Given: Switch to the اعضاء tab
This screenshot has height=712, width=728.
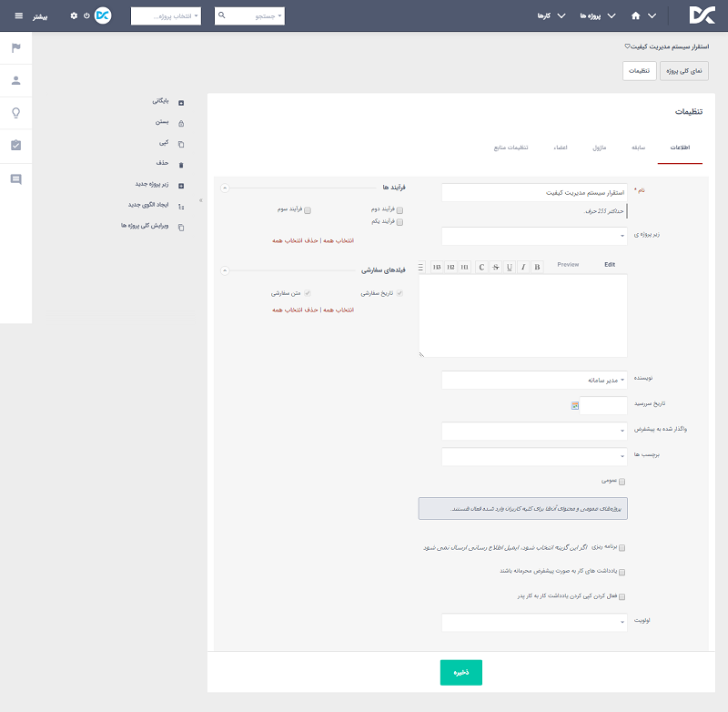Looking at the screenshot, I should 561,147.
